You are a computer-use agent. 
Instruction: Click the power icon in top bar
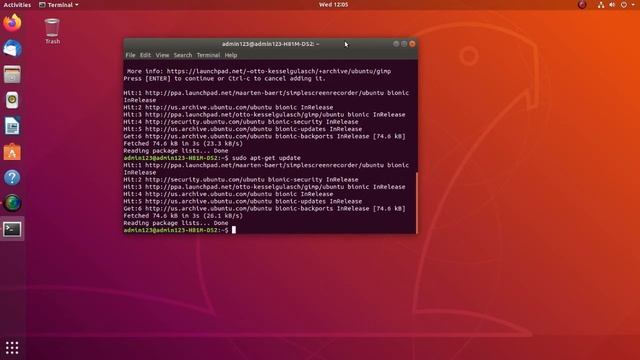[x=624, y=5]
